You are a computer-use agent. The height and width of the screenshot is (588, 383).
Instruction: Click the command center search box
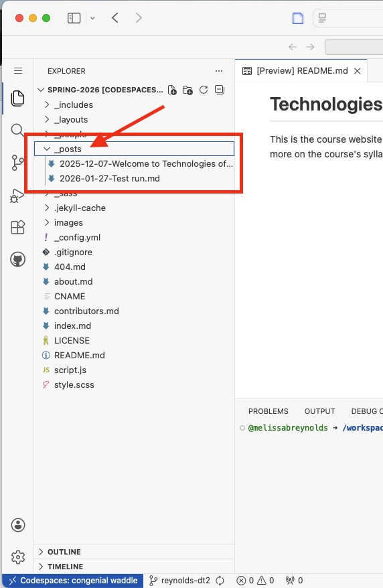click(354, 47)
